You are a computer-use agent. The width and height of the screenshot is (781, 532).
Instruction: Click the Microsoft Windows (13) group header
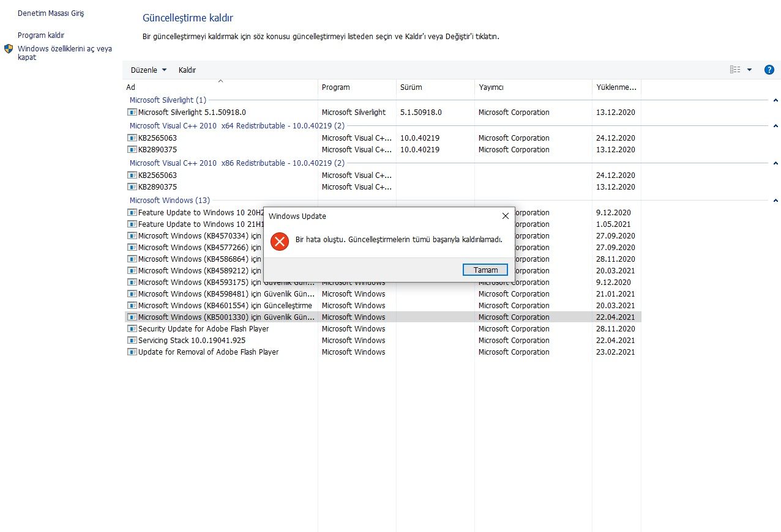tap(170, 201)
